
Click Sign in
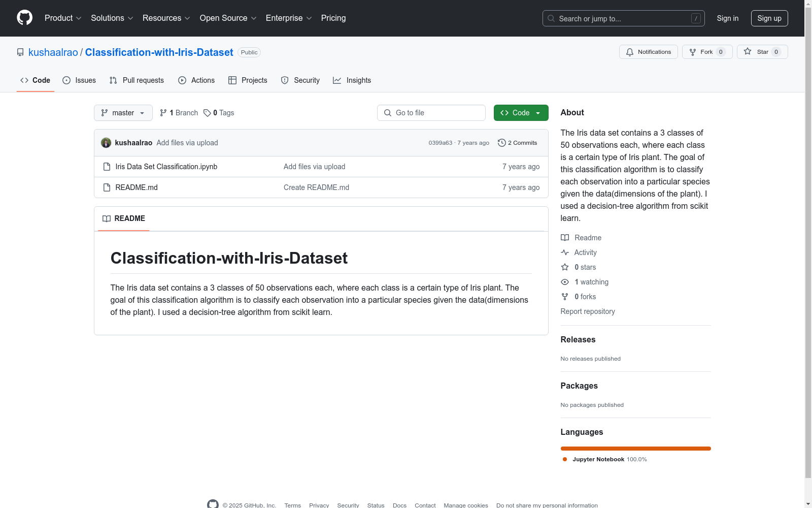tap(728, 18)
